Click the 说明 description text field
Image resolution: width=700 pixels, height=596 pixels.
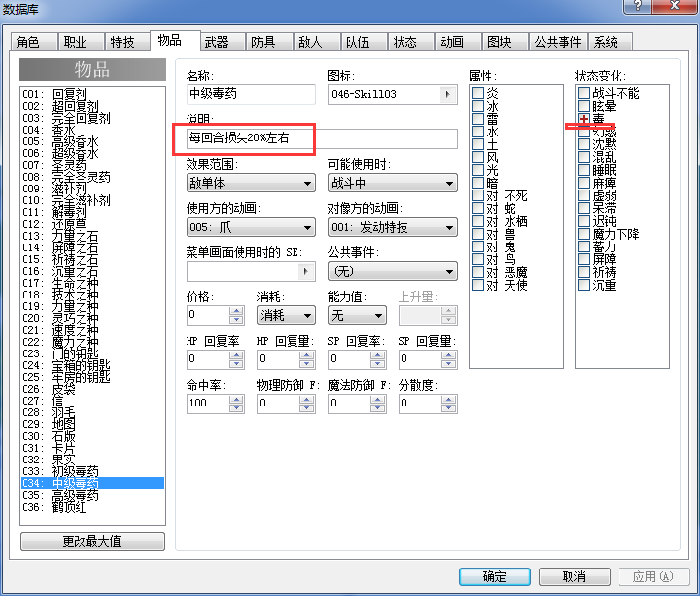coord(321,138)
